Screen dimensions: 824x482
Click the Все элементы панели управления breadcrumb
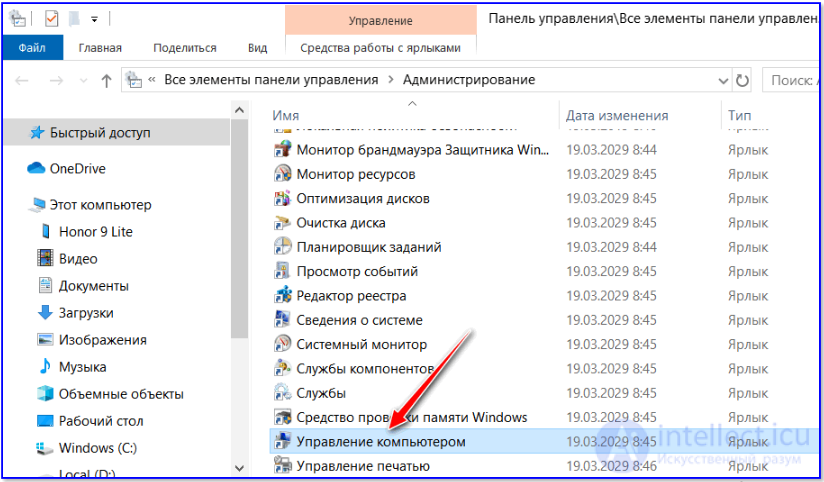[x=271, y=80]
